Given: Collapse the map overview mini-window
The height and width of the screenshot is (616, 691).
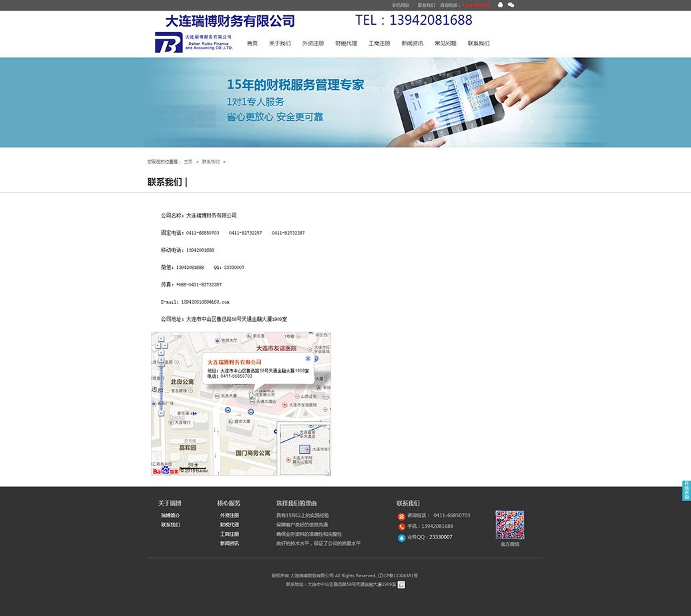Looking at the screenshot, I should [x=328, y=473].
